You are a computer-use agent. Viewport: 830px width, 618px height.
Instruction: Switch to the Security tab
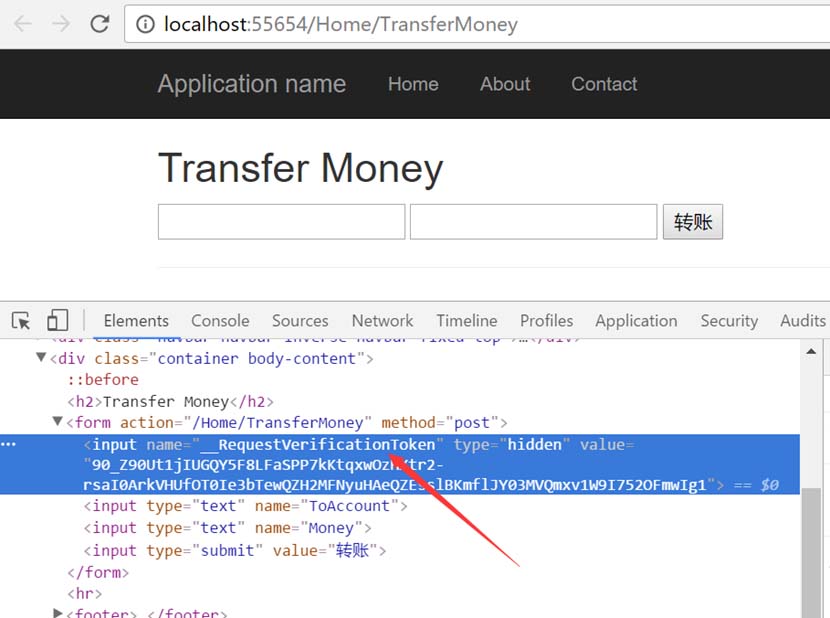[729, 320]
